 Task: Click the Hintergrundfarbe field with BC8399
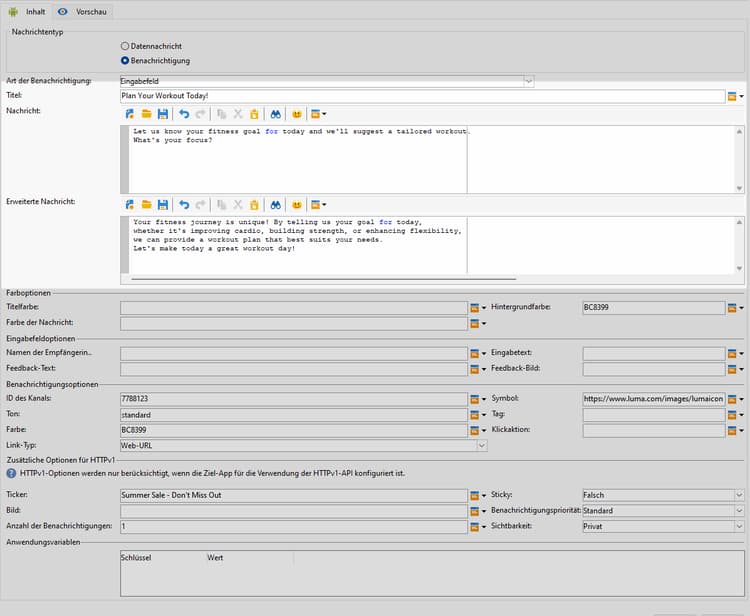[653, 308]
